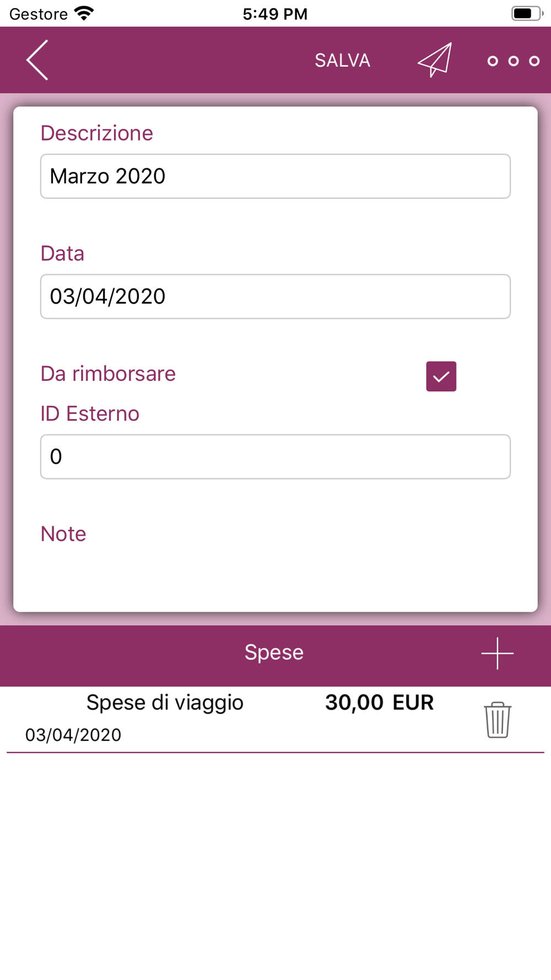This screenshot has height=980, width=551.
Task: Uncheck the Da rimborsare checkbox
Action: (x=441, y=376)
